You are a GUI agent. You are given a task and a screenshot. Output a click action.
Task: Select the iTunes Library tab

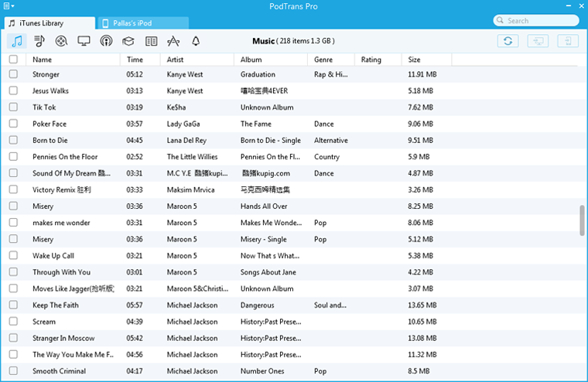(48, 24)
